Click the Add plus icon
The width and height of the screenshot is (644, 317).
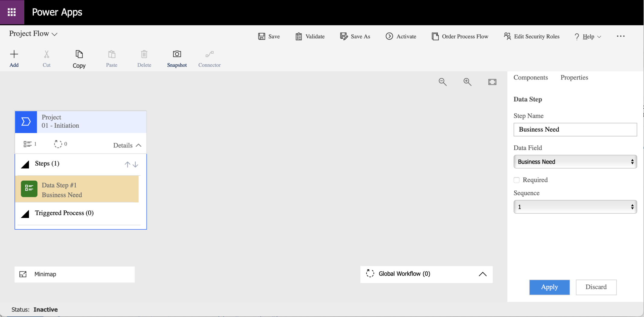[14, 54]
